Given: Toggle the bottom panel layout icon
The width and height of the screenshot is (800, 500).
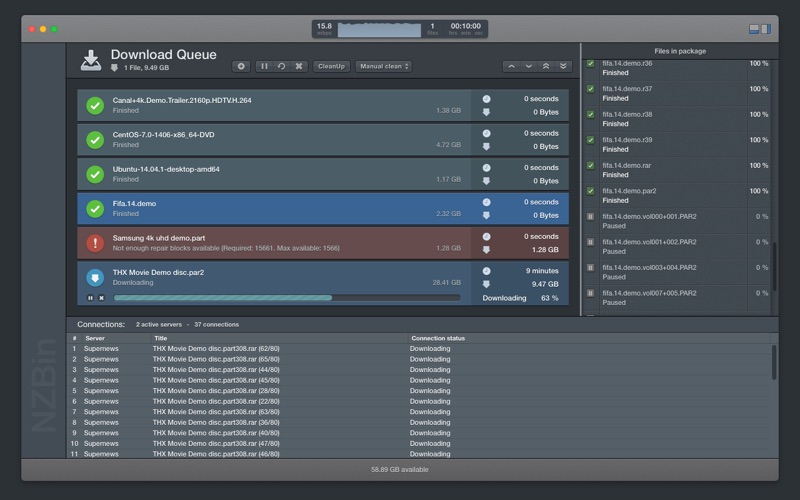Looking at the screenshot, I should pyautogui.click(x=755, y=30).
